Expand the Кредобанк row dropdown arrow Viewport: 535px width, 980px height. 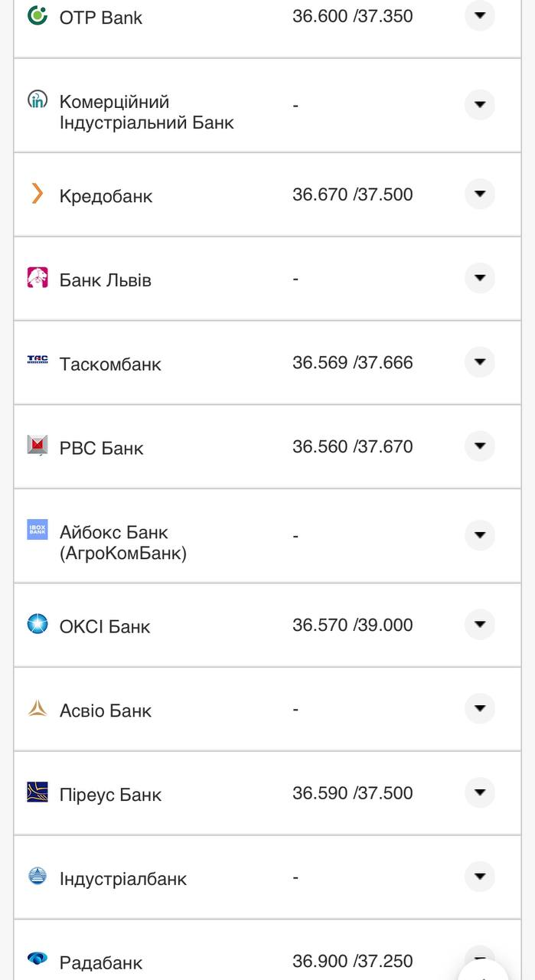click(x=480, y=194)
